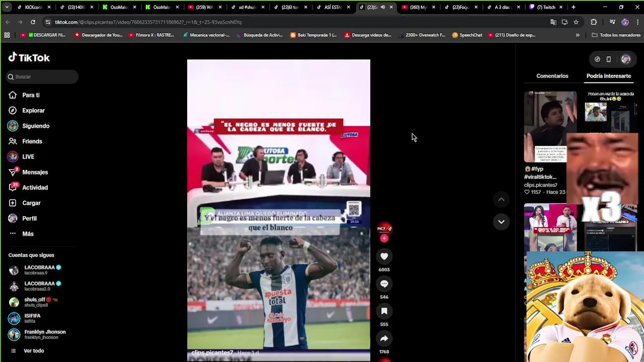Open Chrome extensions puzzle icon
Screen dimensions: 644x362
(594, 22)
